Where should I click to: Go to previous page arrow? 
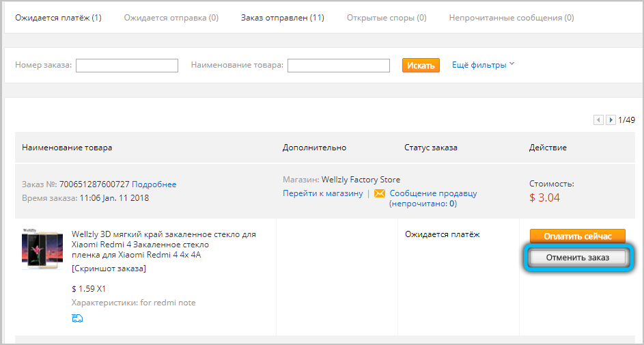tap(598, 120)
